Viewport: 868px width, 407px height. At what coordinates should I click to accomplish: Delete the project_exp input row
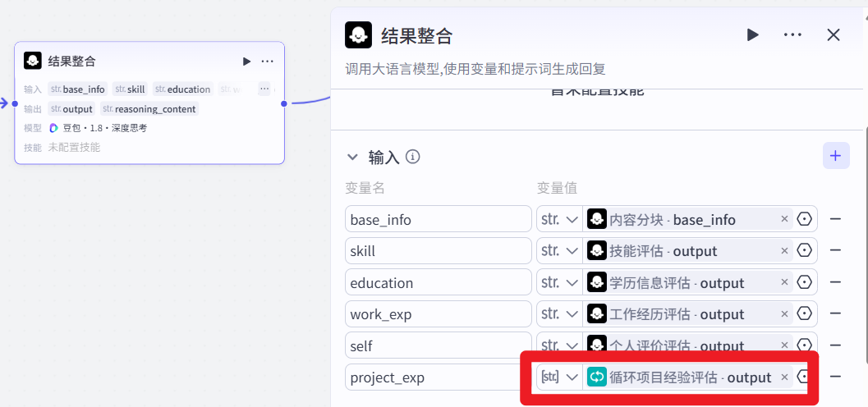point(835,377)
